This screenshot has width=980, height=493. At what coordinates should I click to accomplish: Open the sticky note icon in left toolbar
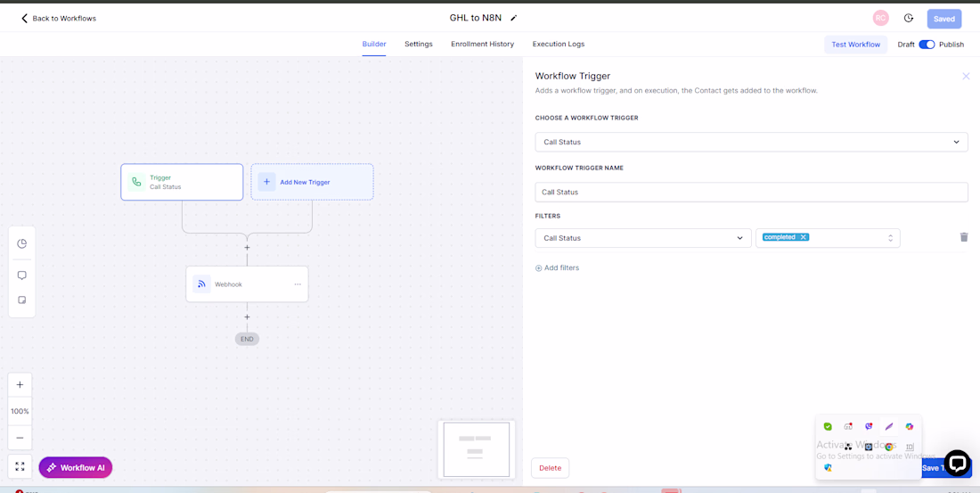[x=22, y=300]
